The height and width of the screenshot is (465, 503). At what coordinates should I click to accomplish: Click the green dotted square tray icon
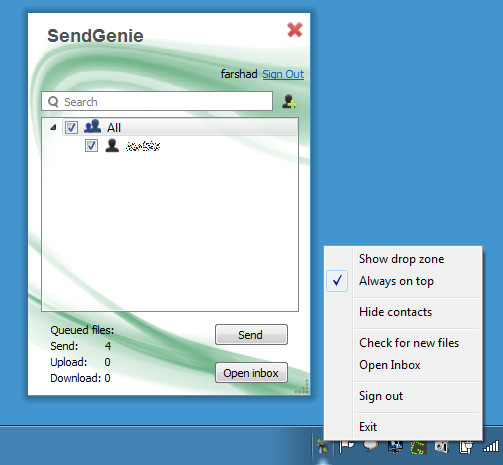click(419, 447)
